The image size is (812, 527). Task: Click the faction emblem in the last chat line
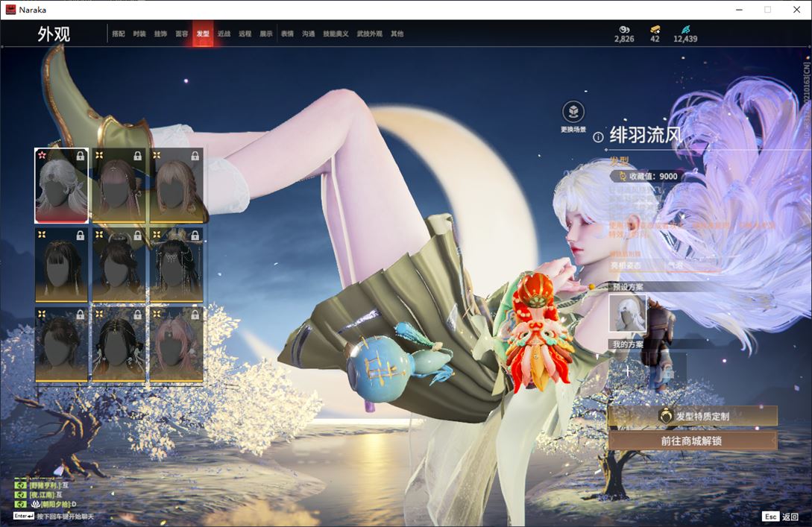[x=37, y=504]
